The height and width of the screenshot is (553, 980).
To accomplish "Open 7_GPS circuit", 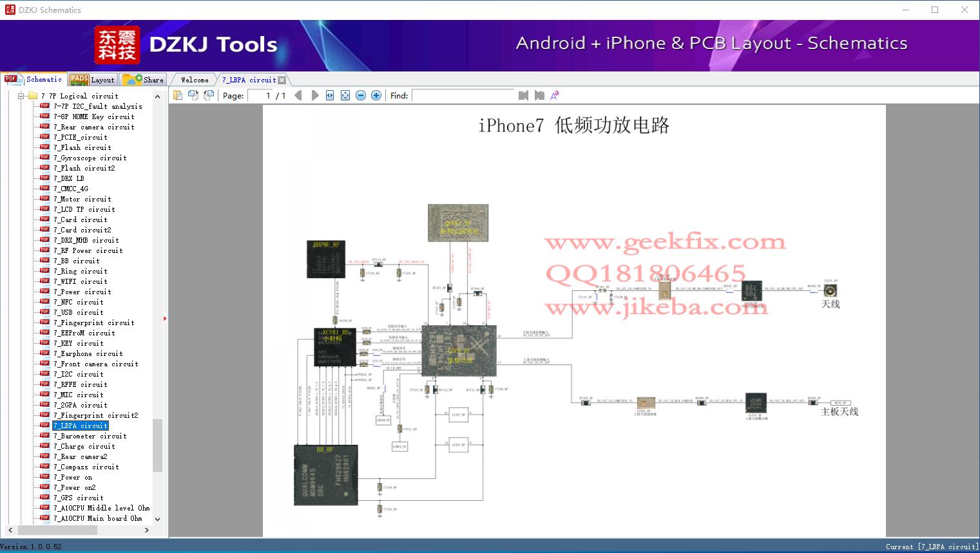I will (79, 498).
